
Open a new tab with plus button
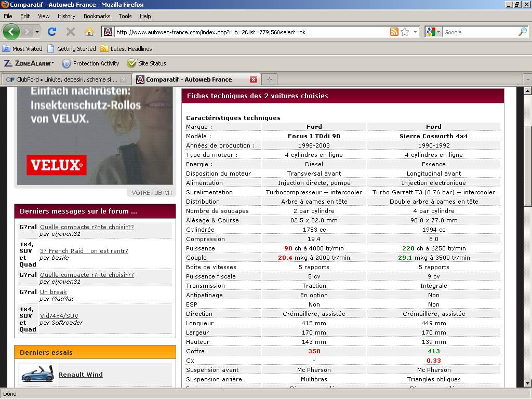click(269, 79)
